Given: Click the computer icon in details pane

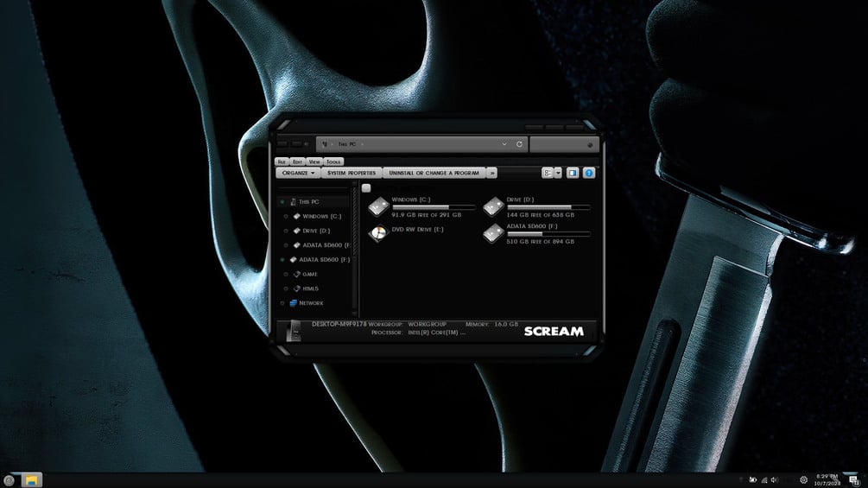Looking at the screenshot, I should click(294, 331).
